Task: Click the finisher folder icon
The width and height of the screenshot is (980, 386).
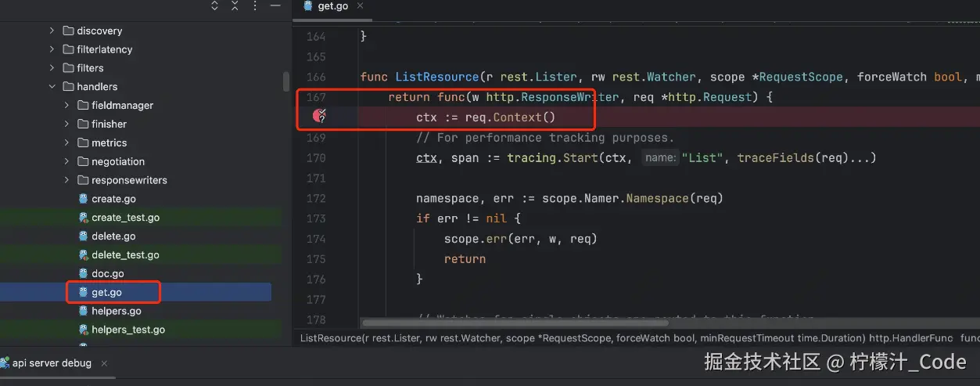Action: click(x=83, y=124)
